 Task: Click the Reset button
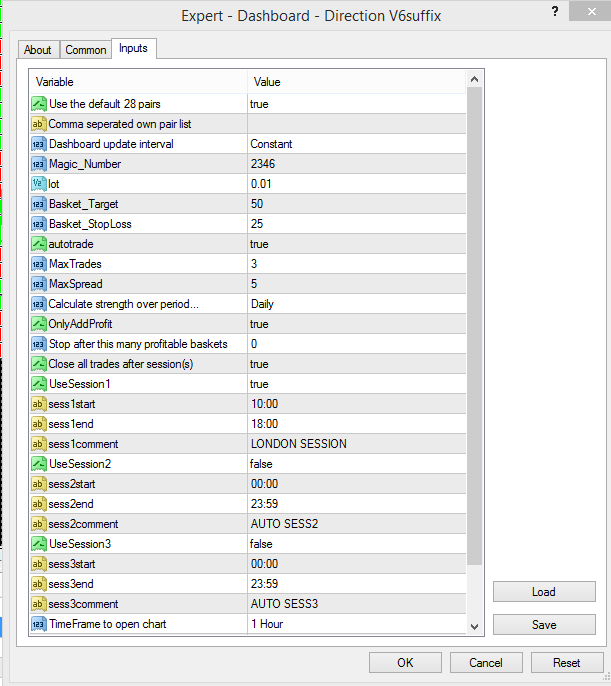pyautogui.click(x=567, y=663)
